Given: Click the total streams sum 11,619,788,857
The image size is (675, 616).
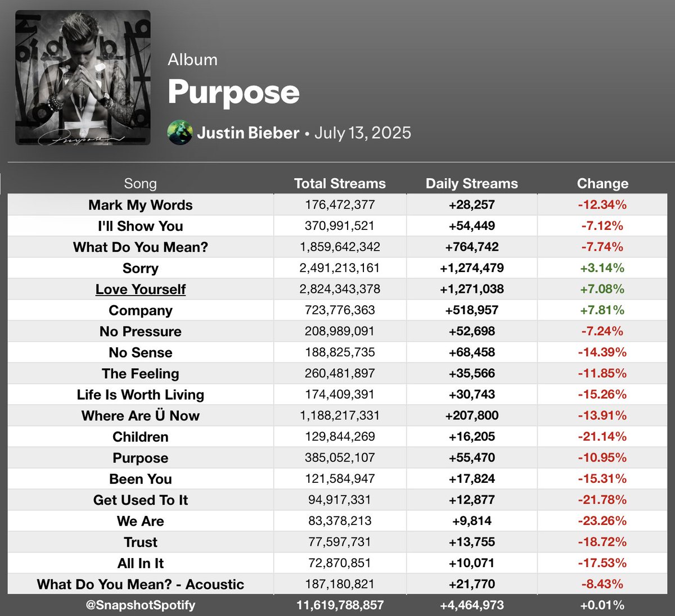Looking at the screenshot, I should [x=340, y=605].
